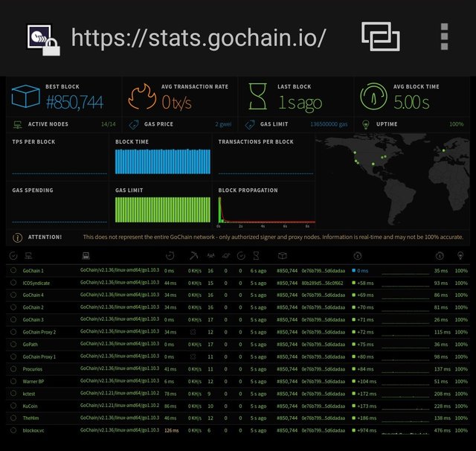
Task: Click the Gas Limit tag icon
Action: 250,124
